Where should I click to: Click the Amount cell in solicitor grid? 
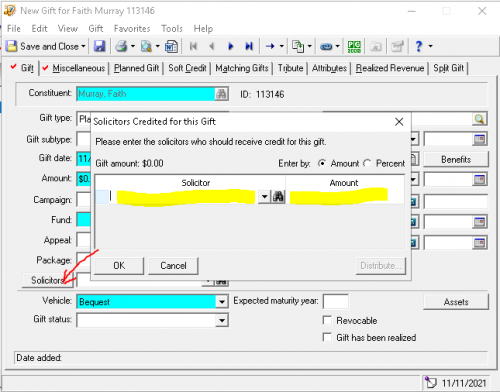point(345,197)
